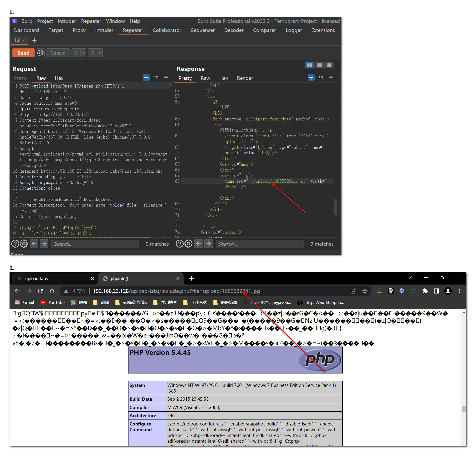Expand next request history dropdown arrow
This screenshot has width=476, height=456.
[x=100, y=53]
